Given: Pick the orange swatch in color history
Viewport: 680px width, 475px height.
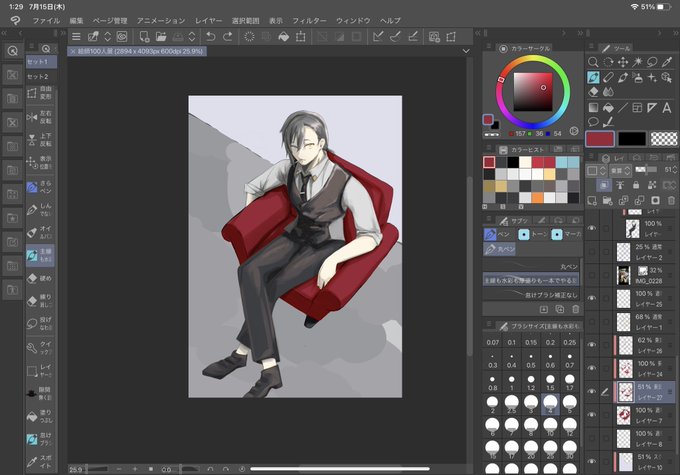Looking at the screenshot, I should click(537, 197).
